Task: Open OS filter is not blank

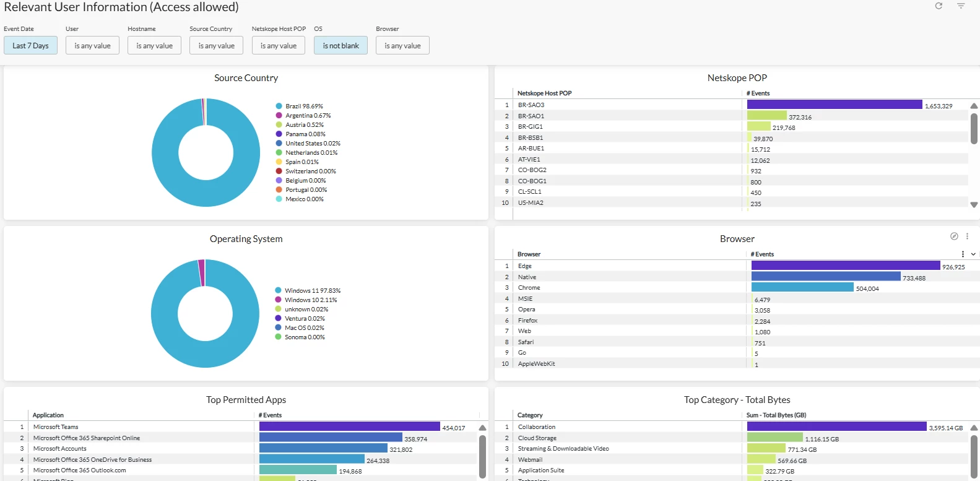Action: [x=340, y=45]
